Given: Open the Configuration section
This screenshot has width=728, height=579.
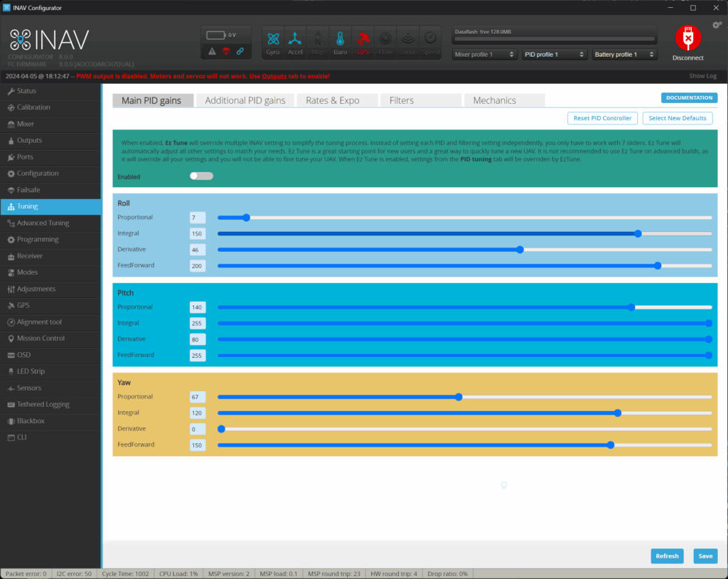Looking at the screenshot, I should 50,174.
